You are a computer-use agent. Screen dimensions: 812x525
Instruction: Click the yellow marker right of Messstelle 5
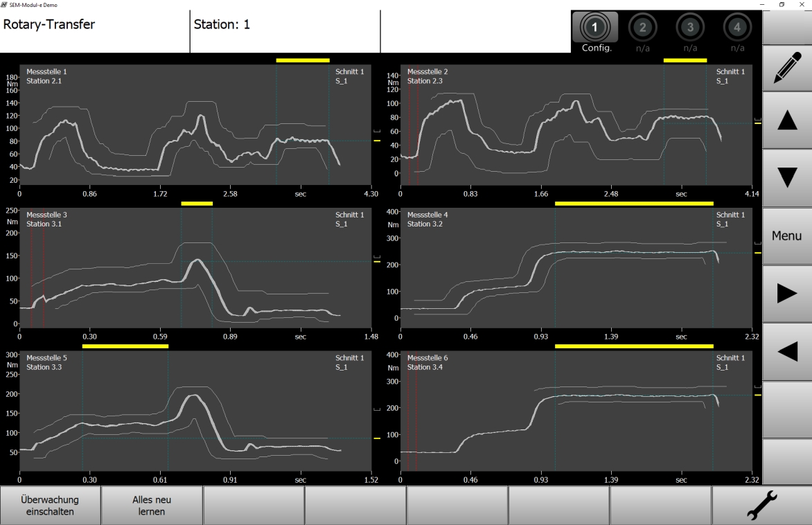point(377,438)
